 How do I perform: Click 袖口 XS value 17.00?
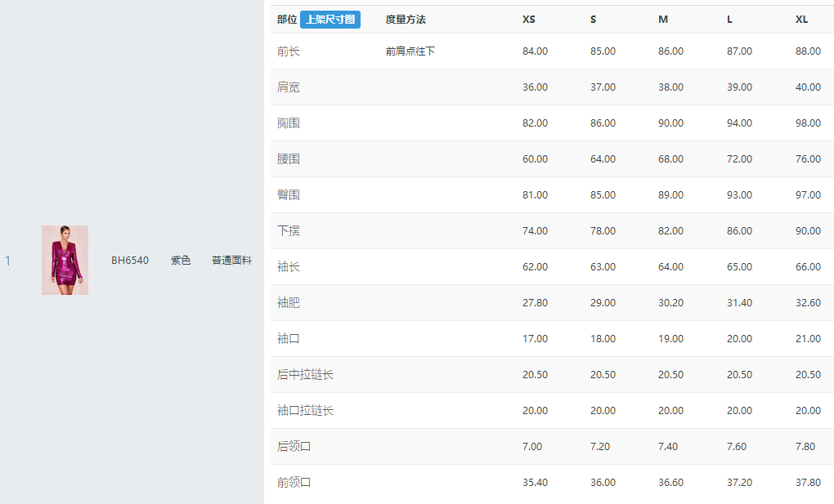(535, 339)
